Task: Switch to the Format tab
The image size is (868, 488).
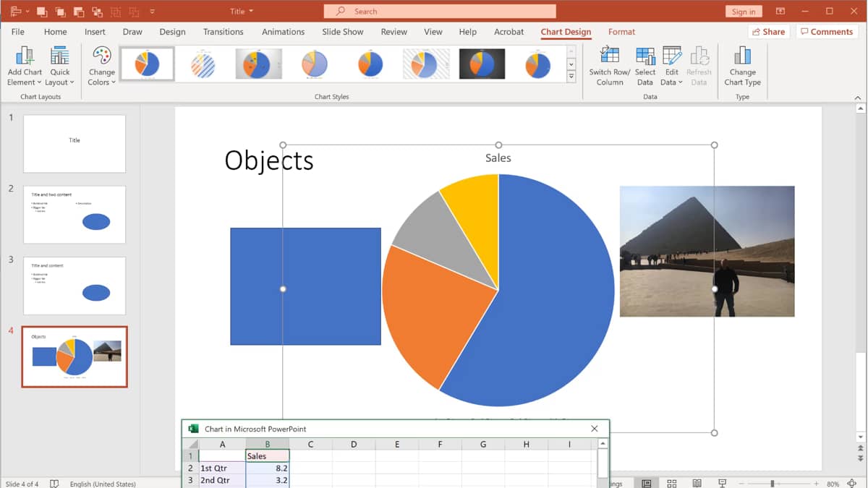Action: point(621,32)
